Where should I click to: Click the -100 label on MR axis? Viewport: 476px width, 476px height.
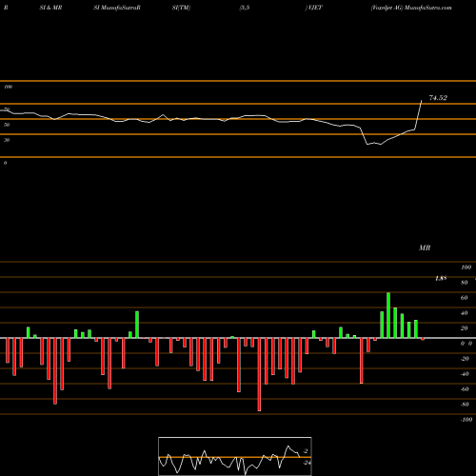coord(466,420)
